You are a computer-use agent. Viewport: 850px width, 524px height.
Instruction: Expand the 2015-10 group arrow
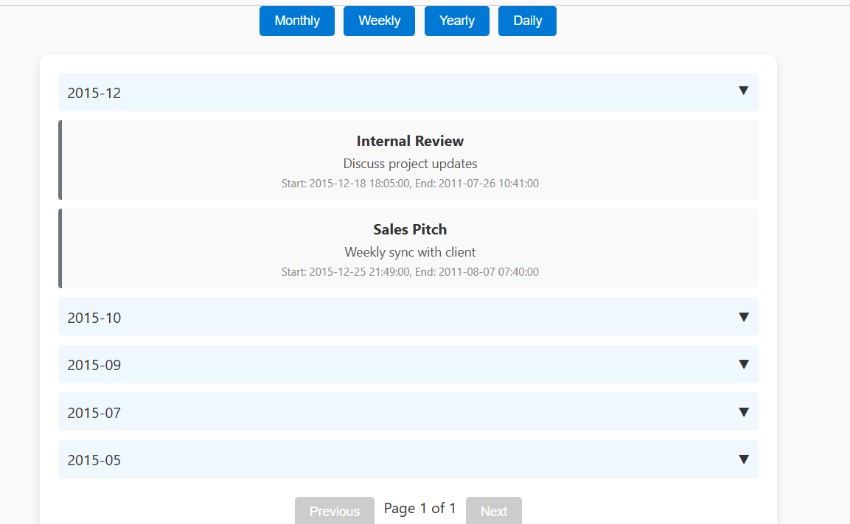pyautogui.click(x=744, y=317)
